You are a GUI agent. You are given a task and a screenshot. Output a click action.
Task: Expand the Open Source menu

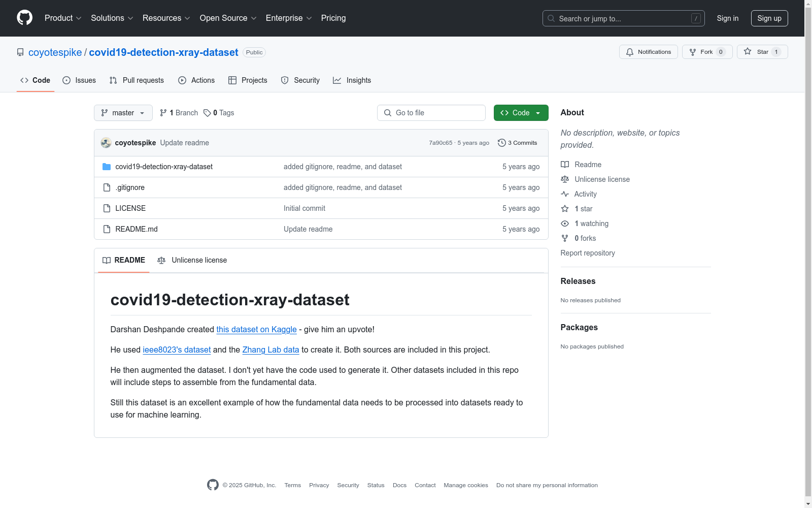point(228,18)
